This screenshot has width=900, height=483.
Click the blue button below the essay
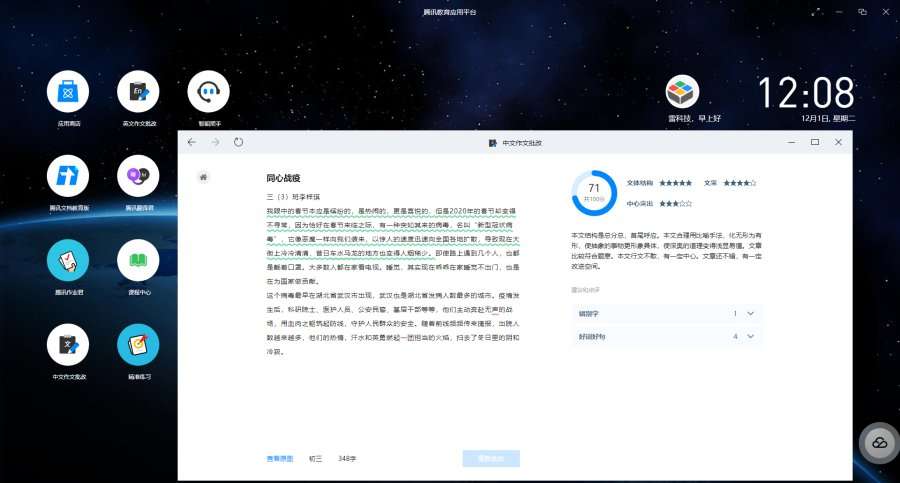tap(491, 458)
